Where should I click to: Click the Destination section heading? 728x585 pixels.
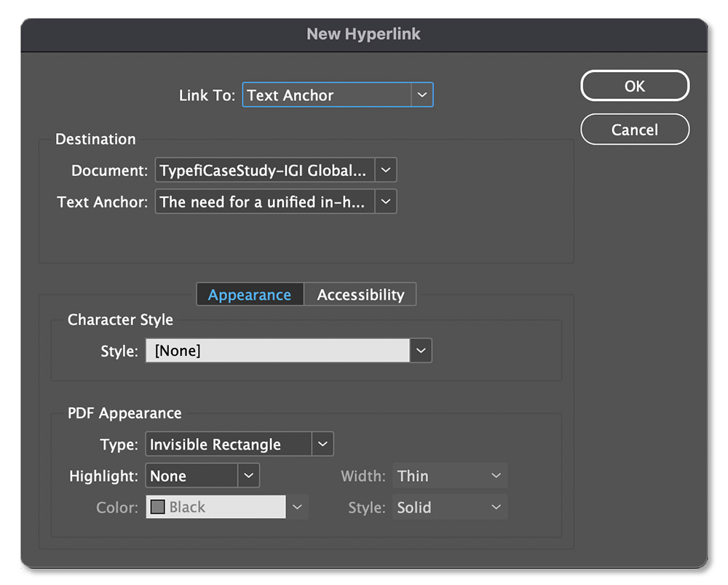[x=95, y=139]
